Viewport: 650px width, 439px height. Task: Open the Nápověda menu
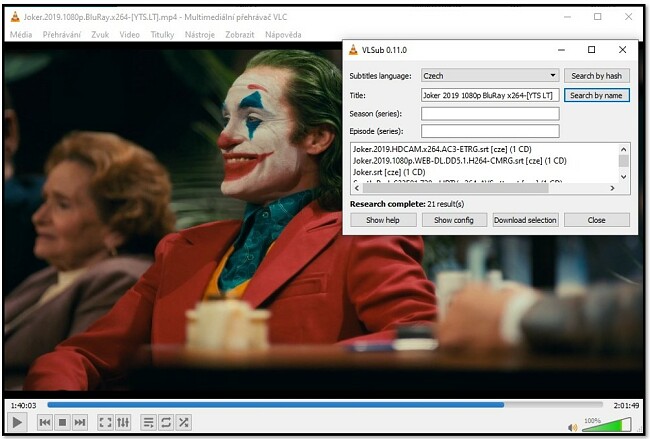click(283, 35)
